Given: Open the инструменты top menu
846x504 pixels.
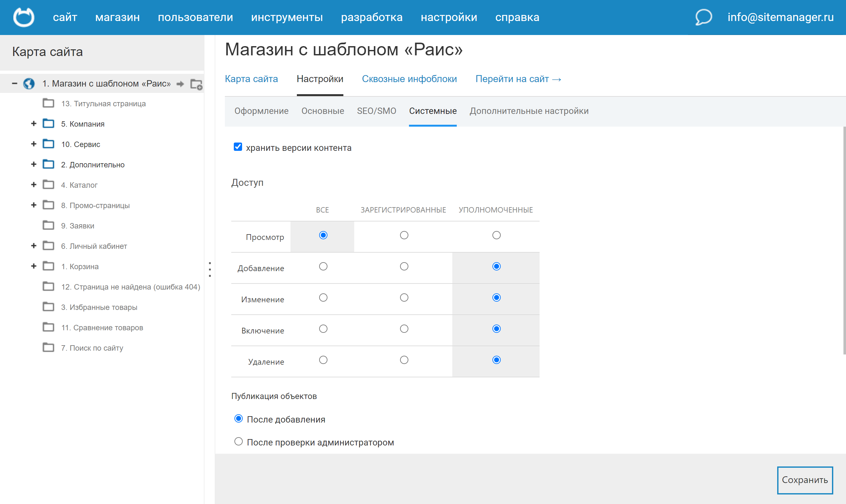Looking at the screenshot, I should 287,17.
